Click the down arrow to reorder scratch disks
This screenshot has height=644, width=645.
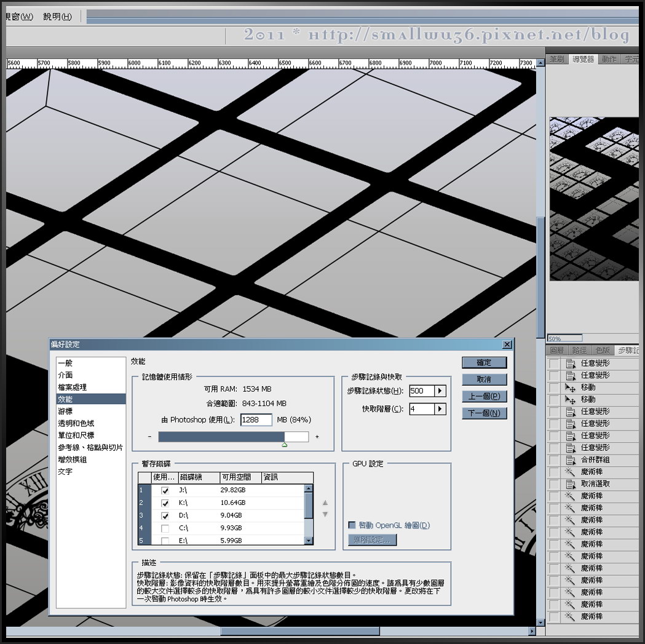pos(325,514)
